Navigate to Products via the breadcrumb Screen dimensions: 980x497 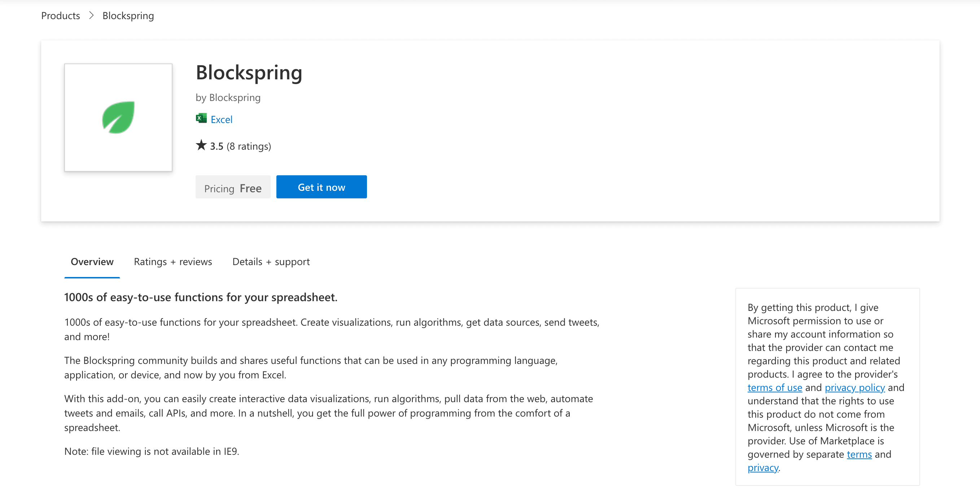coord(60,16)
